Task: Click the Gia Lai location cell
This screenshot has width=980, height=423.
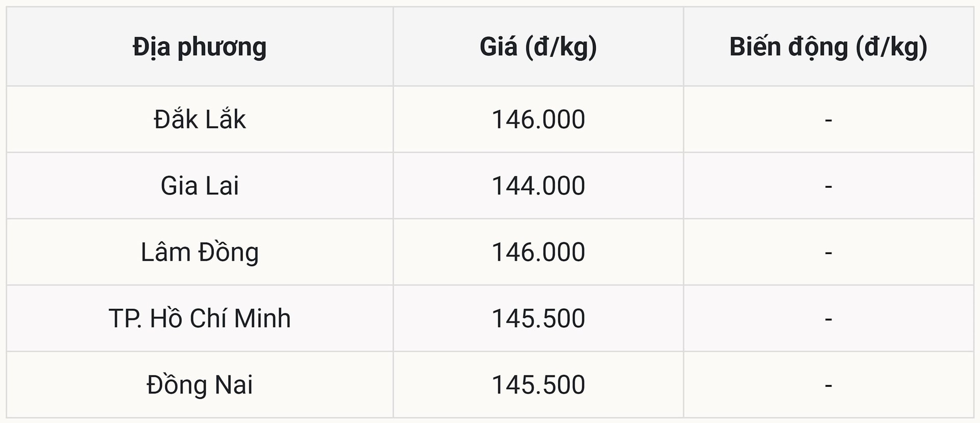Action: (200, 186)
